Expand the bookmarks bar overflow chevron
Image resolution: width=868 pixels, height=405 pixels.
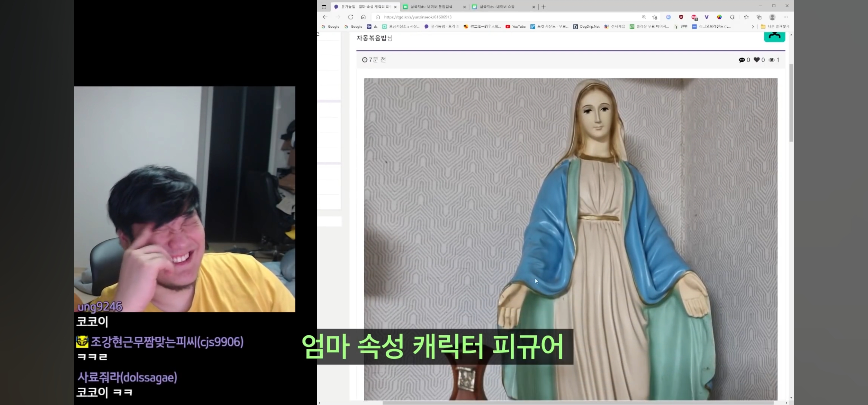pyautogui.click(x=753, y=26)
